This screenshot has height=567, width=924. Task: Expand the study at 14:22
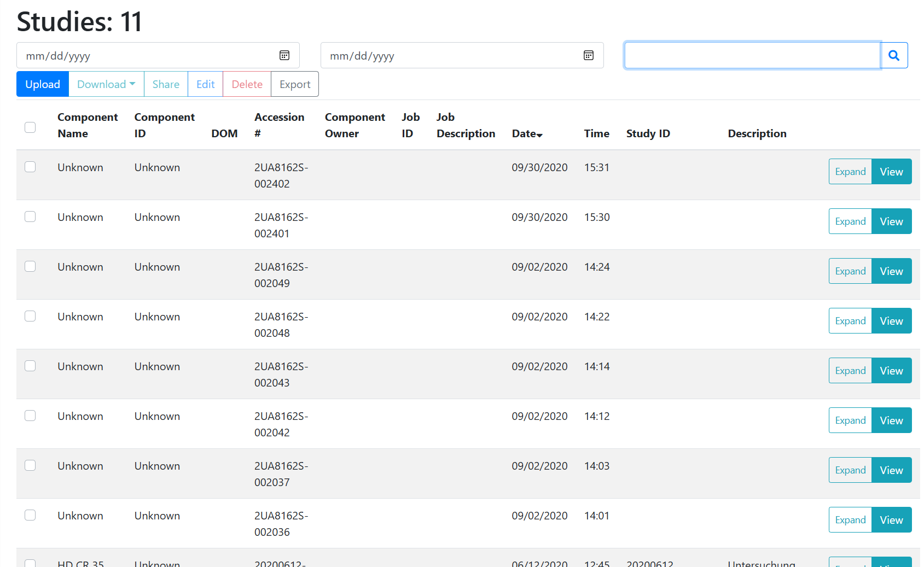pos(850,321)
